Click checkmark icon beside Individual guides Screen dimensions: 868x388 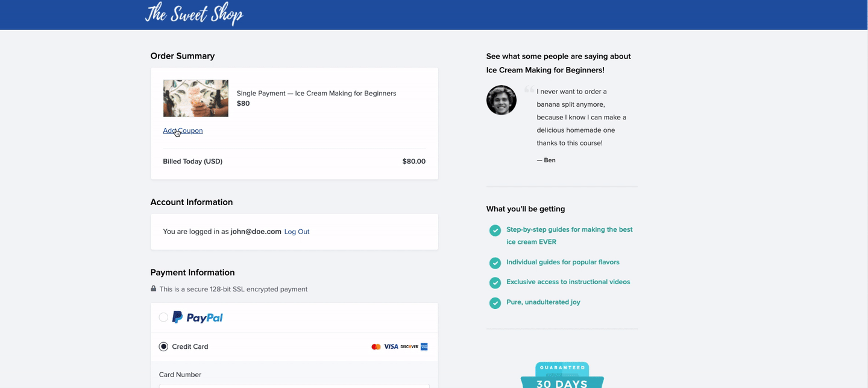495,263
